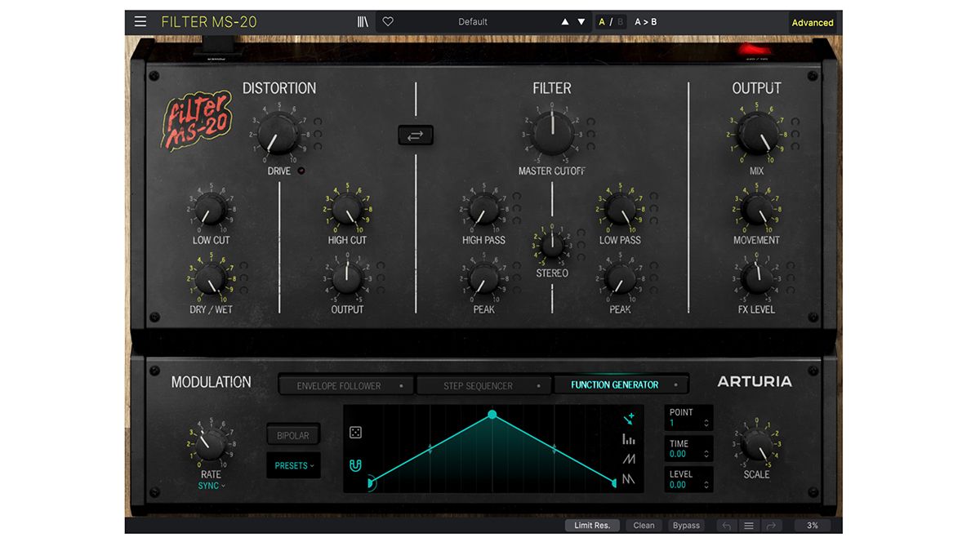The height and width of the screenshot is (551, 980).
Task: Click the undo arrow icon
Action: pos(726,526)
